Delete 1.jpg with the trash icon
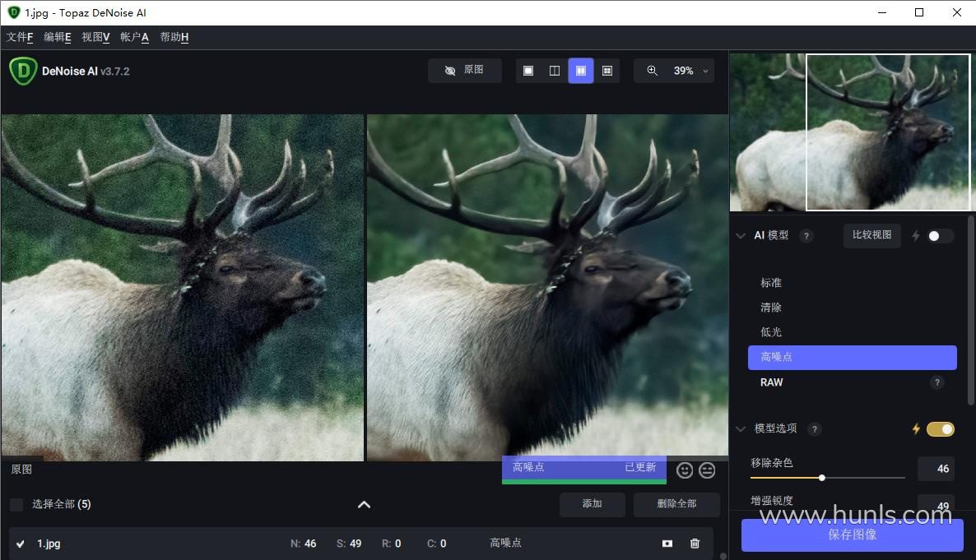The height and width of the screenshot is (560, 976). click(695, 544)
